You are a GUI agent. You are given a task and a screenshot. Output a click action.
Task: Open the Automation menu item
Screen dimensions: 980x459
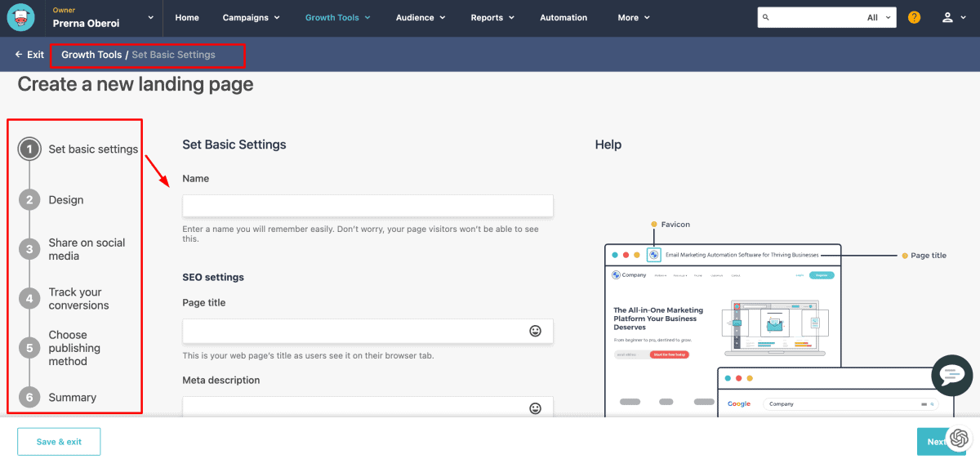[x=563, y=17]
